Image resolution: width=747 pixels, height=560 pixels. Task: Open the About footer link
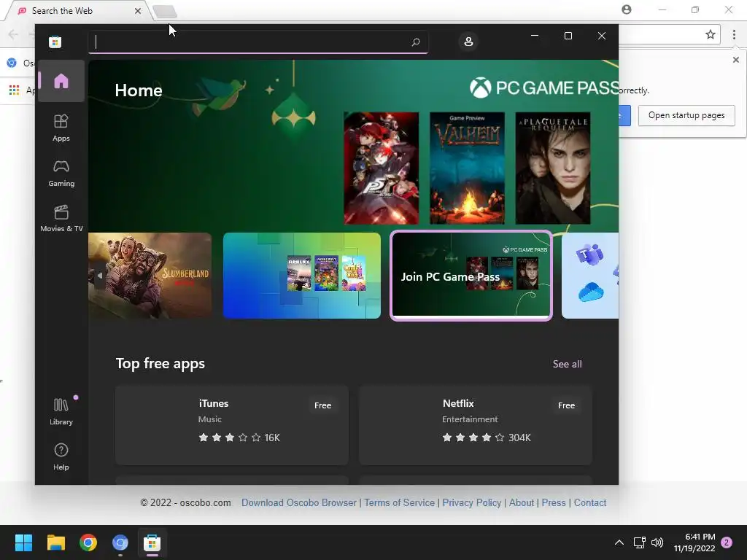click(x=521, y=502)
